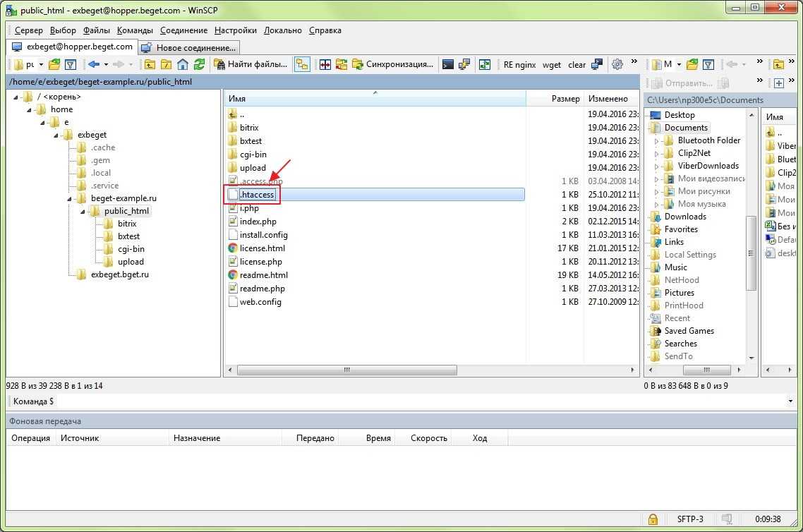803x532 pixels.
Task: Go to the remote home directory
Action: point(183,65)
